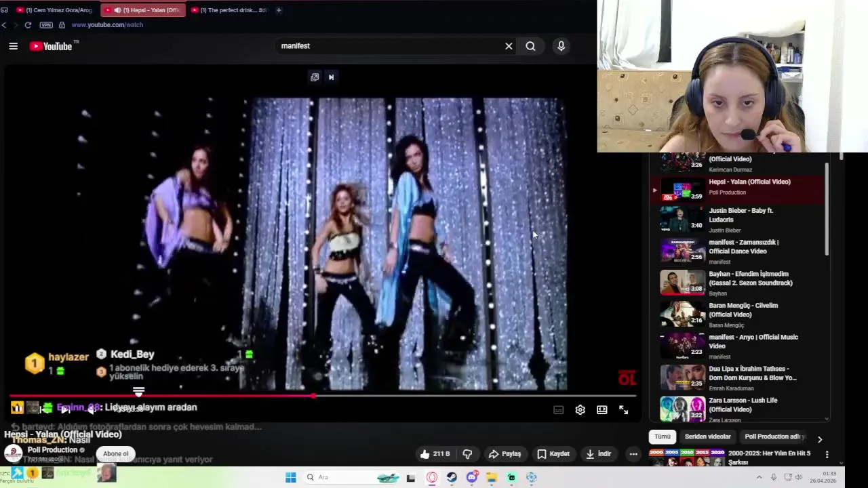Open the Task View taskbar icon
Image resolution: width=868 pixels, height=488 pixels.
[410, 478]
